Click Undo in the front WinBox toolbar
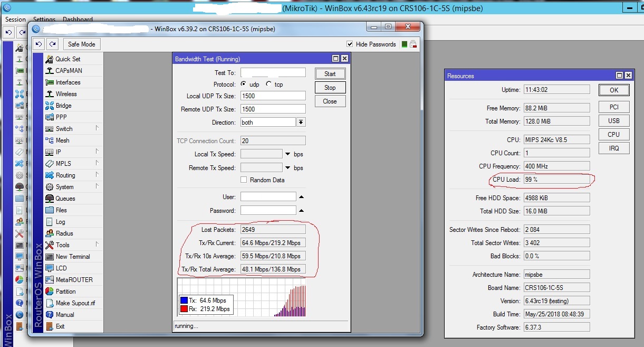Viewport: 644px width, 347px height. (x=39, y=44)
